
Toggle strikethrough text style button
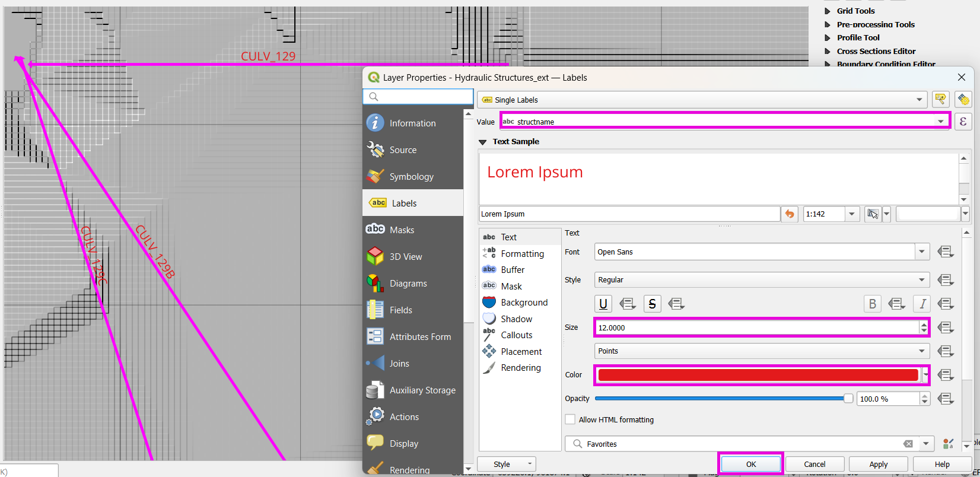(x=652, y=304)
